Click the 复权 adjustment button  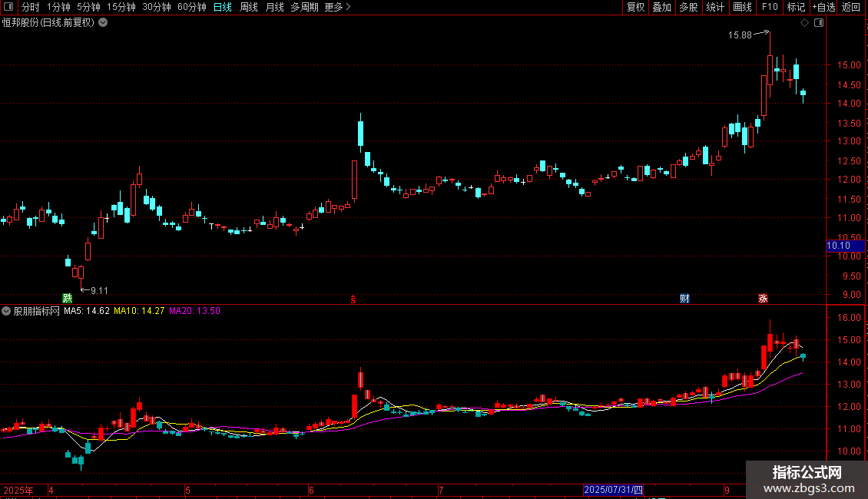pos(635,7)
